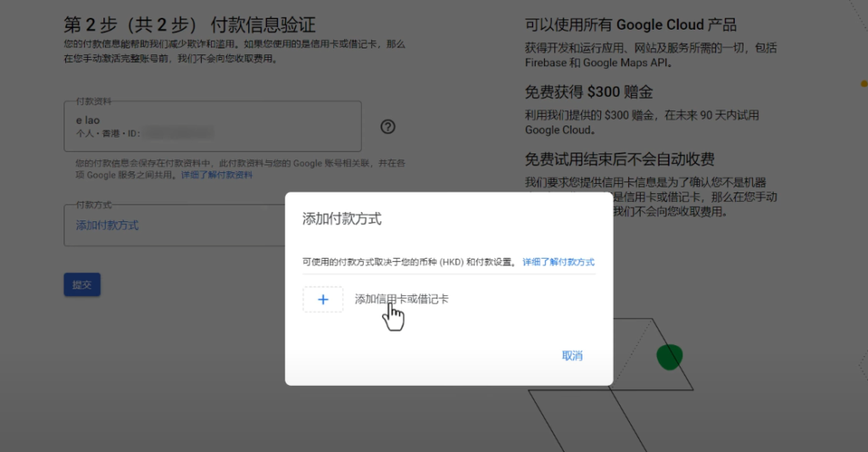868x452 pixels.
Task: Select 添加信用卡或借记卡 option
Action: coord(401,299)
